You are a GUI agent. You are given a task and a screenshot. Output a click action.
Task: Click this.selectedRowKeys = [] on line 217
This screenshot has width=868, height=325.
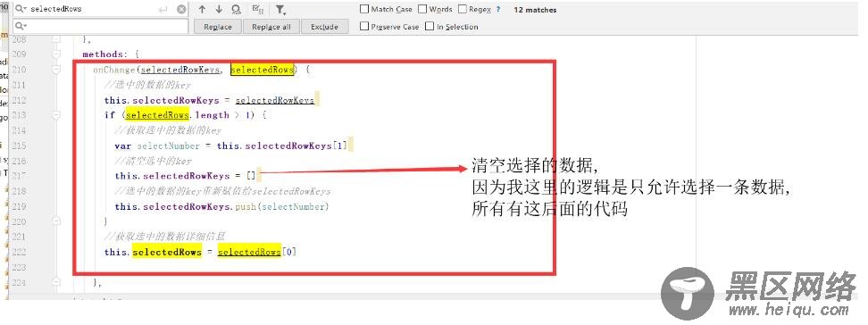(x=186, y=176)
